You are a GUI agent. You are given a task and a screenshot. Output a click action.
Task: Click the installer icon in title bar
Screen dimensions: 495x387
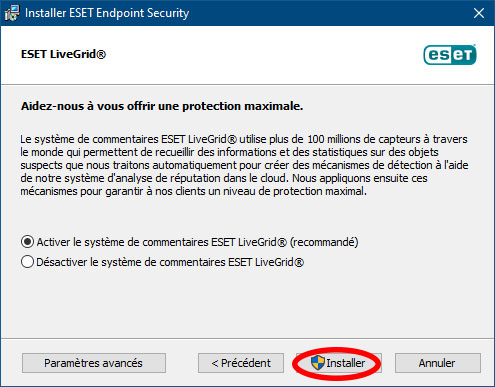12,13
